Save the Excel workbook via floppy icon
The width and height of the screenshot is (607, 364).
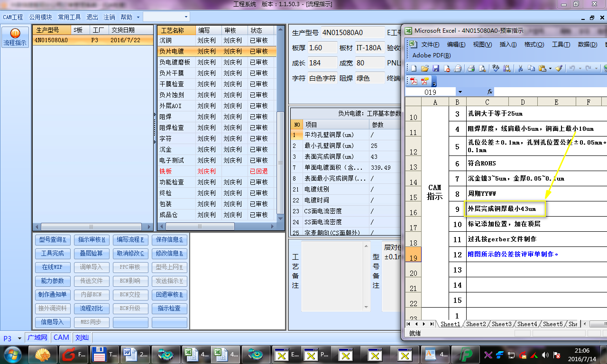point(436,68)
